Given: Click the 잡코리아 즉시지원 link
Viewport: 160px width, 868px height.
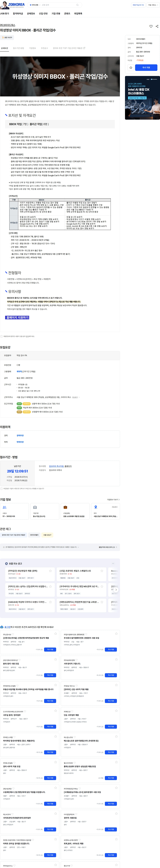Looking at the screenshot, I should point(56,466).
